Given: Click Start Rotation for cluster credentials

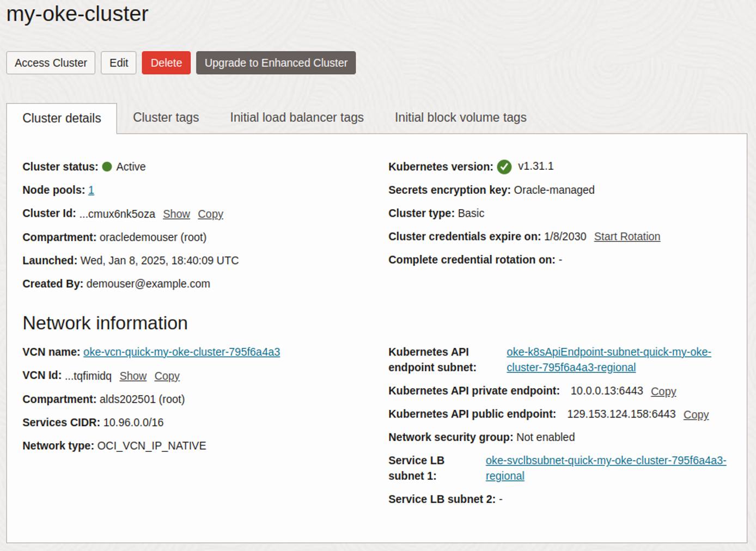Looking at the screenshot, I should pos(627,237).
